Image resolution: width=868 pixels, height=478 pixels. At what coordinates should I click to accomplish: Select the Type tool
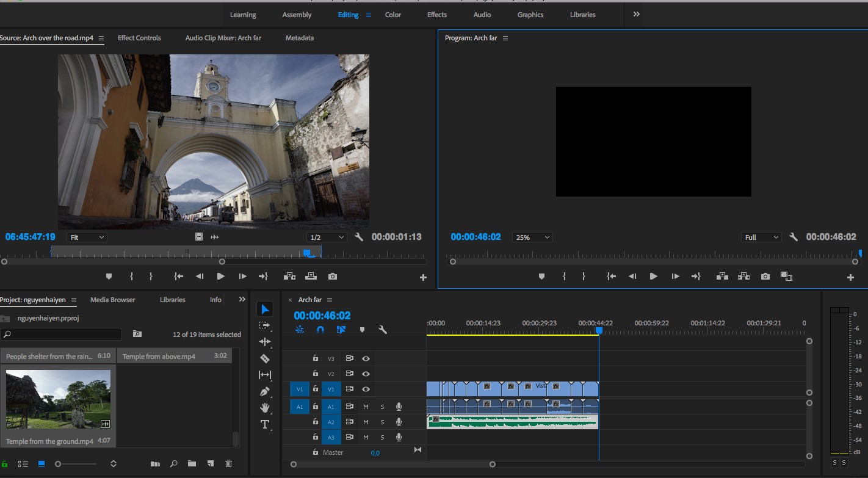265,424
